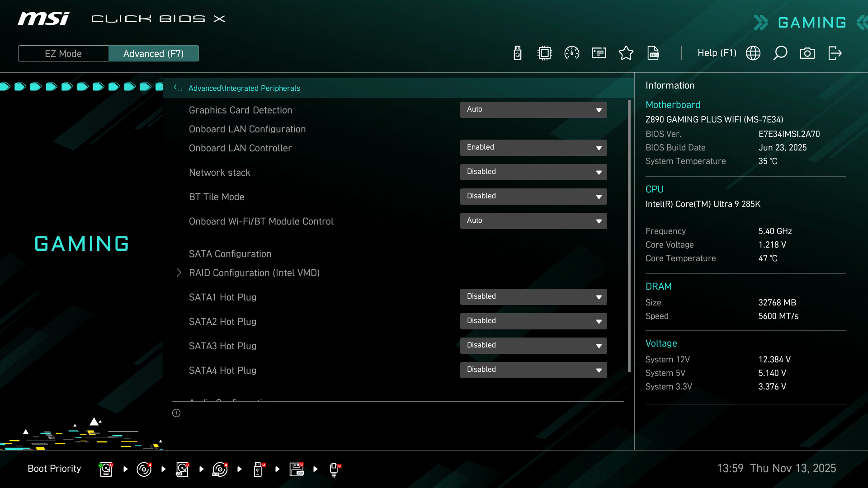Image resolution: width=868 pixels, height=488 pixels.
Task: Switch to EZ Mode tab
Action: tap(63, 53)
